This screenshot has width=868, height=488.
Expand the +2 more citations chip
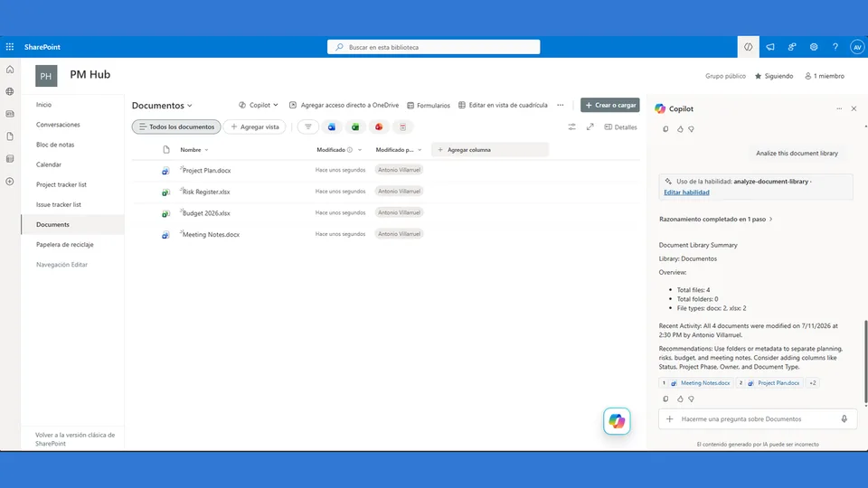click(813, 383)
